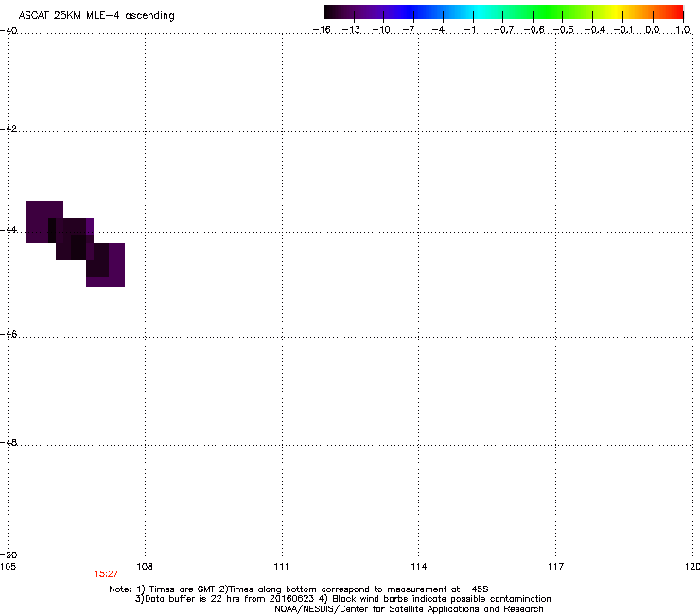Click the longitude 111 axis label
The image size is (700, 615).
281,567
